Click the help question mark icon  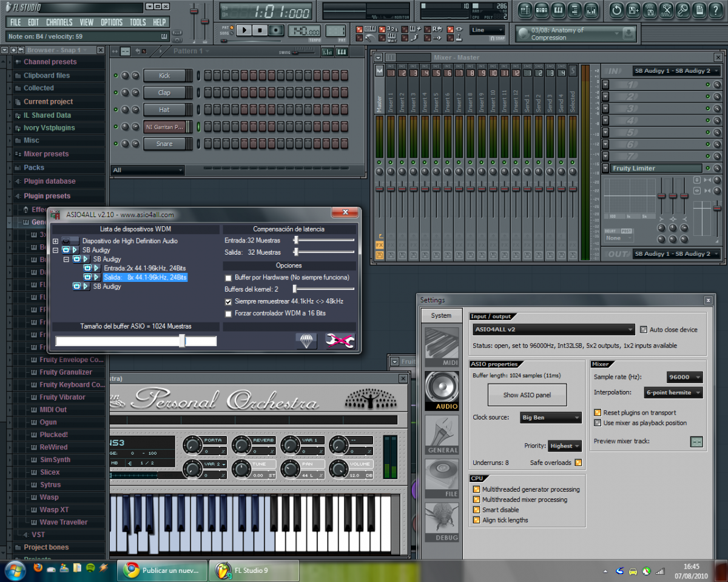[x=715, y=10]
